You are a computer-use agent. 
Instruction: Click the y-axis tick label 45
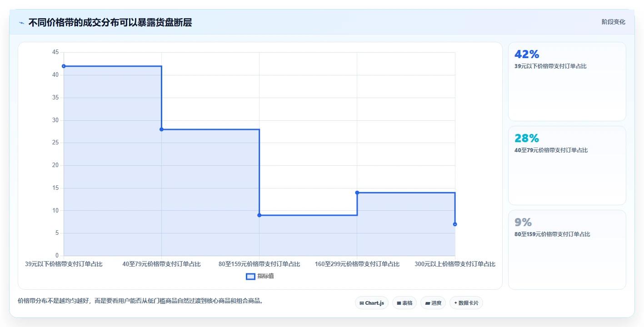click(55, 53)
